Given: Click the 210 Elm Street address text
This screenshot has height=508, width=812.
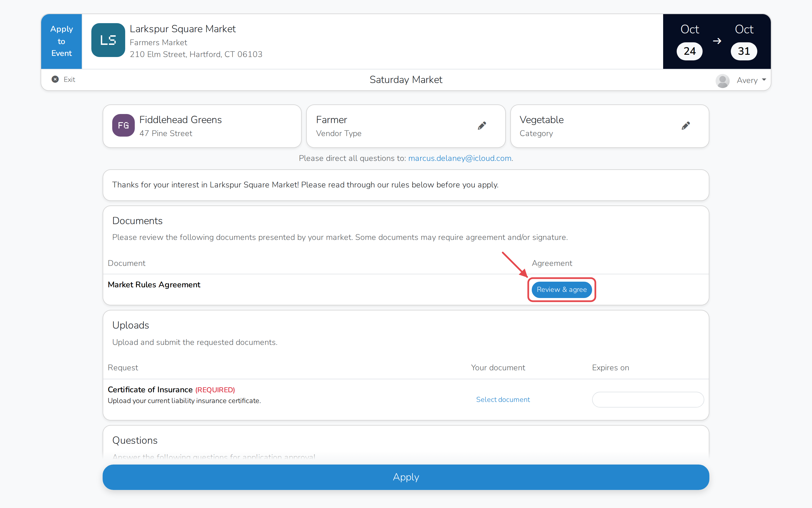Looking at the screenshot, I should (x=196, y=54).
